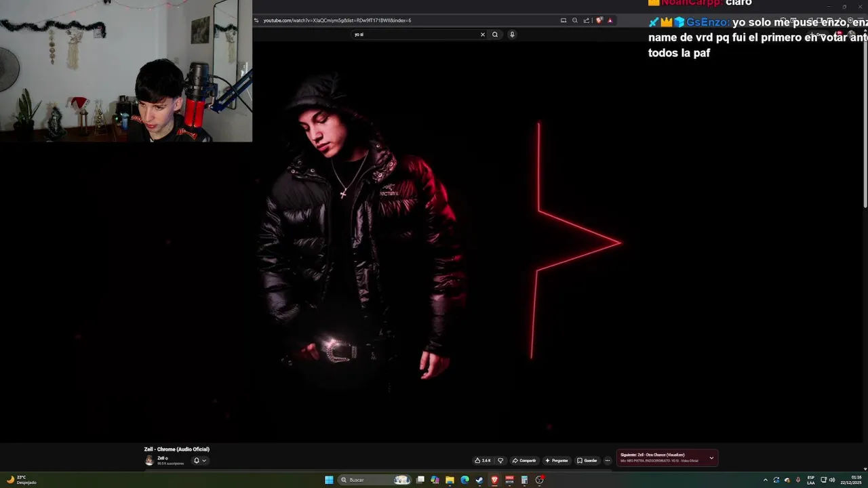Open File Explorer from taskbar
This screenshot has width=868, height=488.
tap(450, 480)
